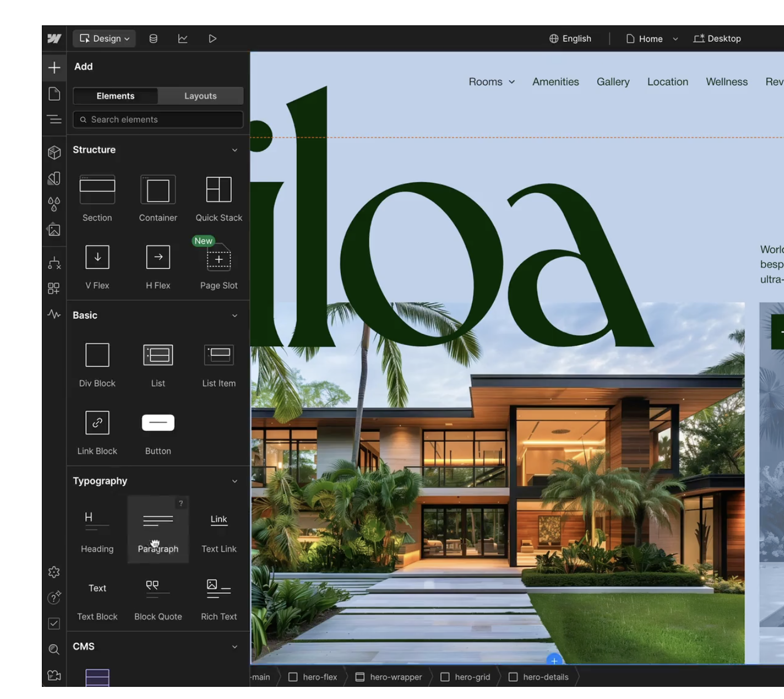Select the hero-grid breadcrumb
Screen dimensions: 784x699
tap(465, 677)
